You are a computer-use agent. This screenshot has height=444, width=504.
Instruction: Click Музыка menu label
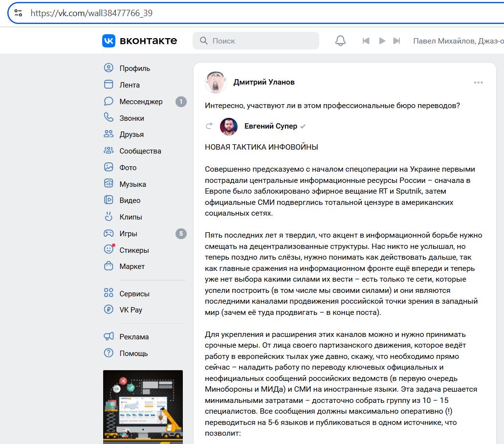point(133,184)
